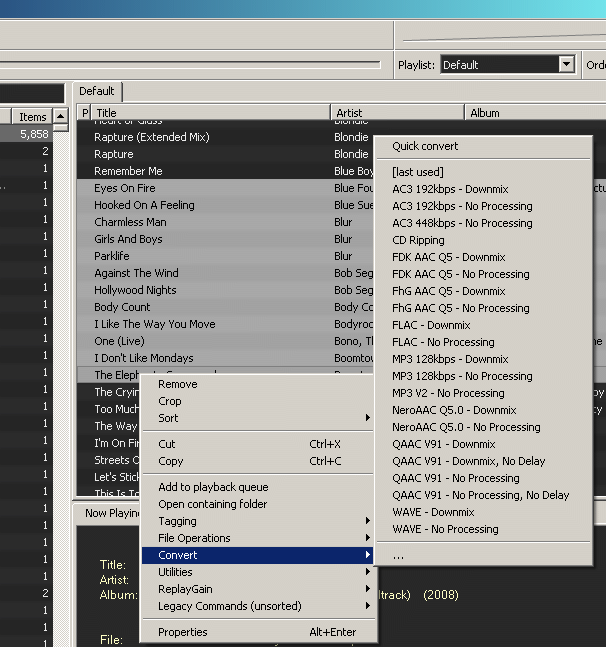Click Open containing folder
The width and height of the screenshot is (606, 647).
[212, 504]
